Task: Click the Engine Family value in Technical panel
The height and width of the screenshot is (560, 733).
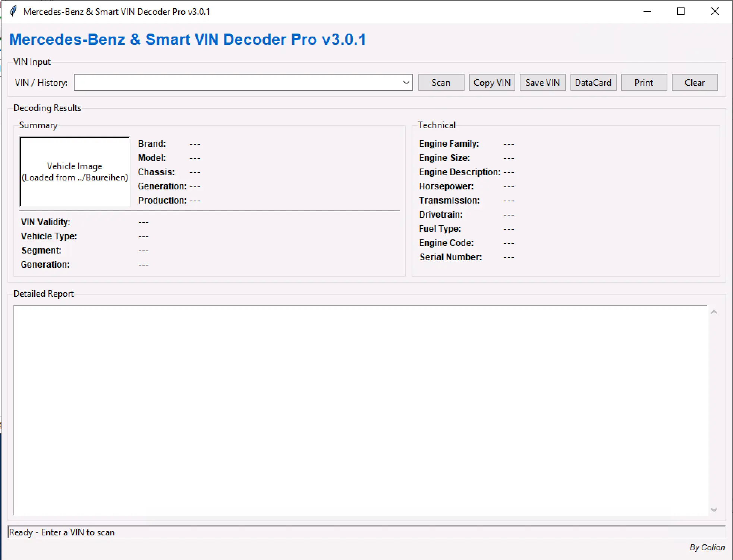Action: pyautogui.click(x=509, y=144)
